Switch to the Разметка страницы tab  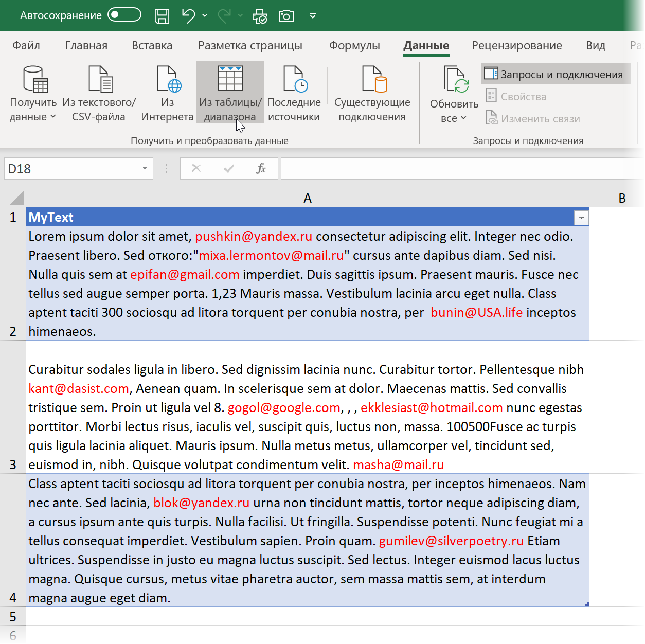click(x=250, y=45)
